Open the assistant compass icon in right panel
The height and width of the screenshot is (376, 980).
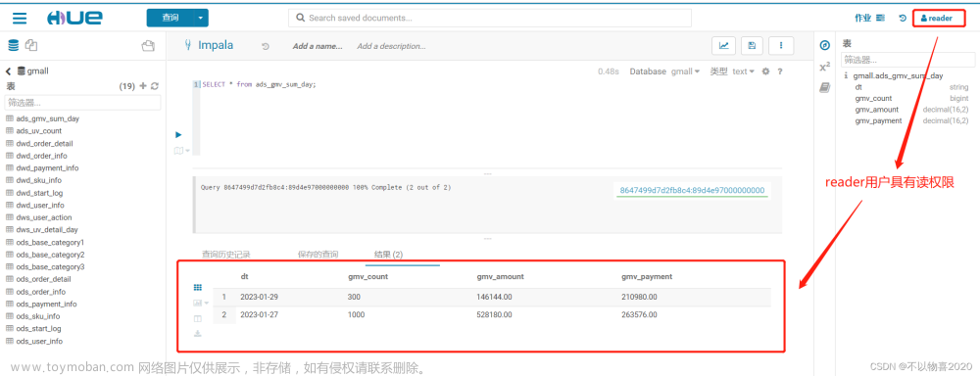coord(824,45)
